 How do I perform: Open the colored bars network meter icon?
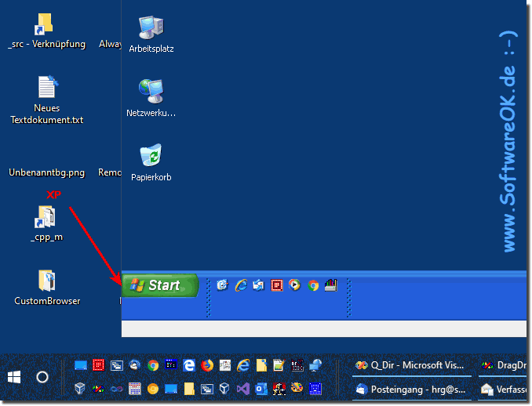pyautogui.click(x=331, y=285)
